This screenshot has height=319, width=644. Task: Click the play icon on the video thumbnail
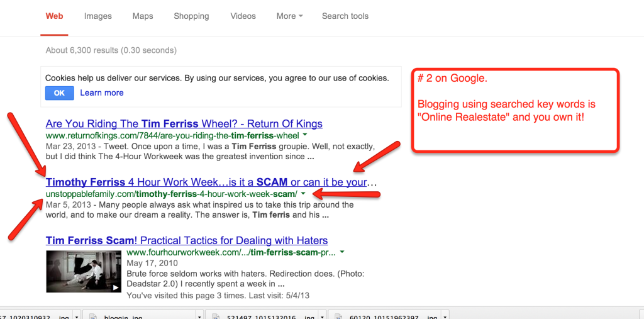coord(116,288)
